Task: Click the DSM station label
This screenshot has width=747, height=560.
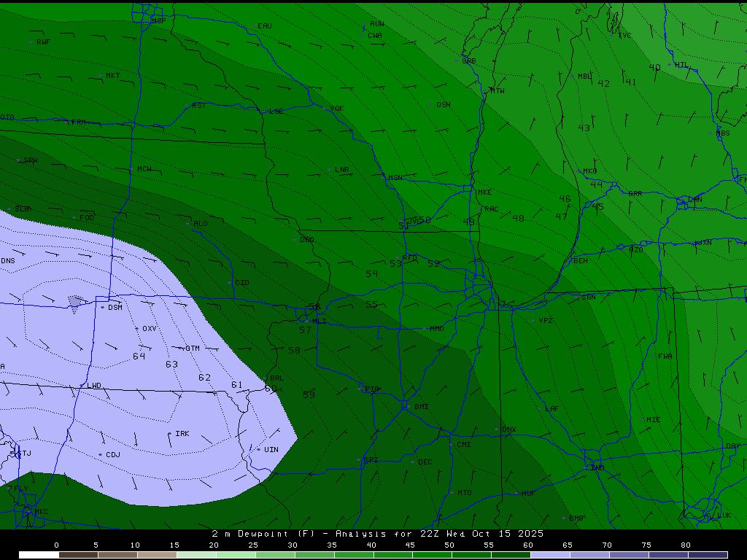Action: click(x=115, y=308)
